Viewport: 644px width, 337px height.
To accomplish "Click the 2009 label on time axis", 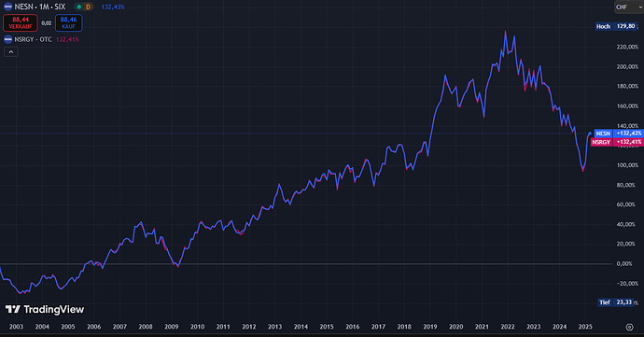I will [x=172, y=327].
